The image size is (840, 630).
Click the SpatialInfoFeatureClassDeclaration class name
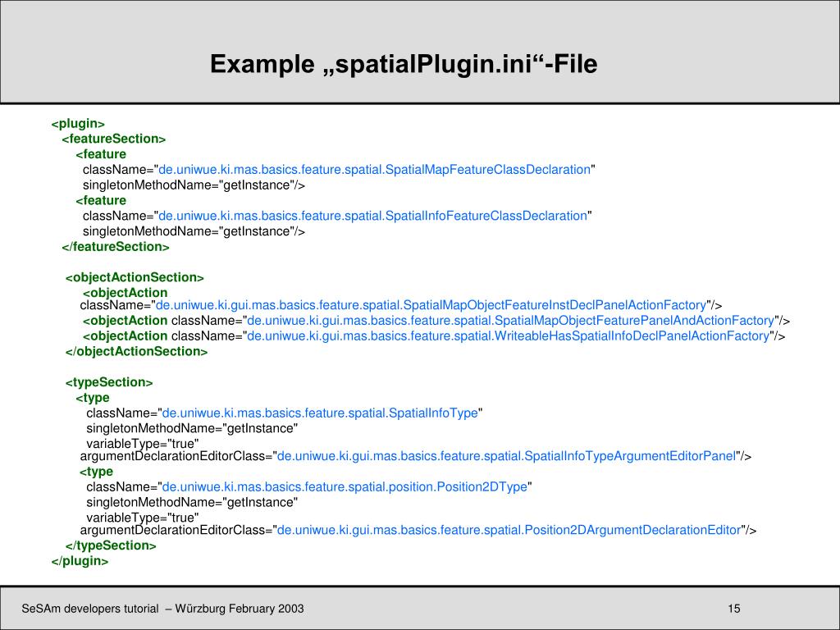point(373,216)
